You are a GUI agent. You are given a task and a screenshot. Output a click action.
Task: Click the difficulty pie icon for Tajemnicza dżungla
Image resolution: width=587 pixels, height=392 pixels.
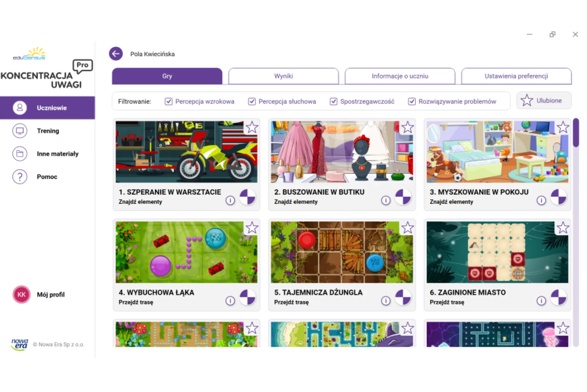(x=403, y=297)
